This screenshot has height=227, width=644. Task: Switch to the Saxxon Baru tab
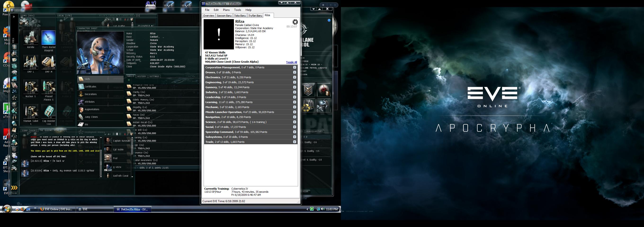(x=224, y=16)
